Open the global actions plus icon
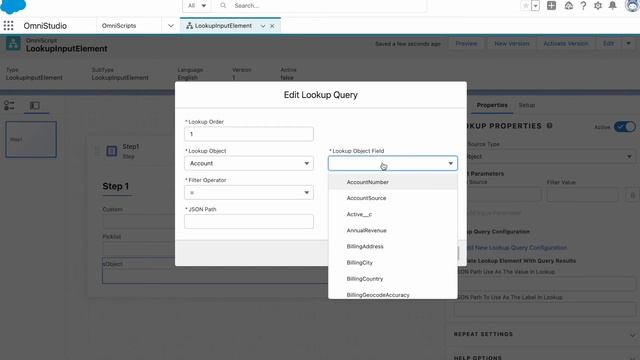The width and height of the screenshot is (640, 360). pyautogui.click(x=551, y=6)
